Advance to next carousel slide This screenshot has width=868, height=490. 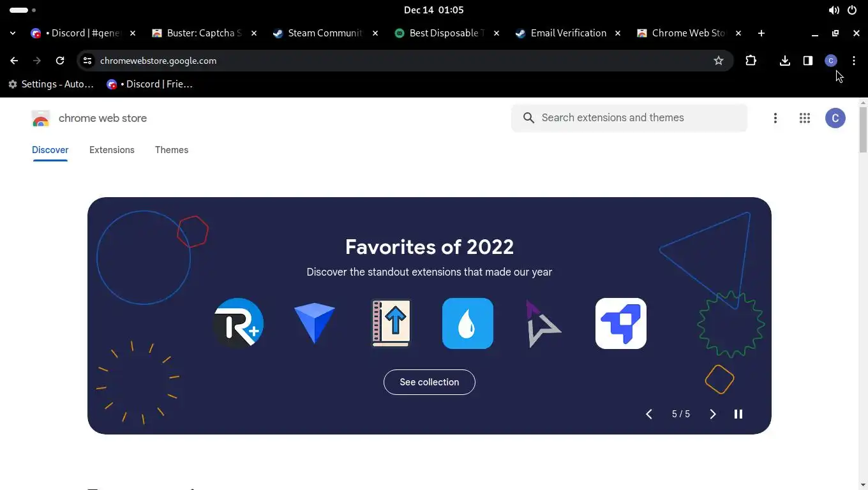point(713,414)
